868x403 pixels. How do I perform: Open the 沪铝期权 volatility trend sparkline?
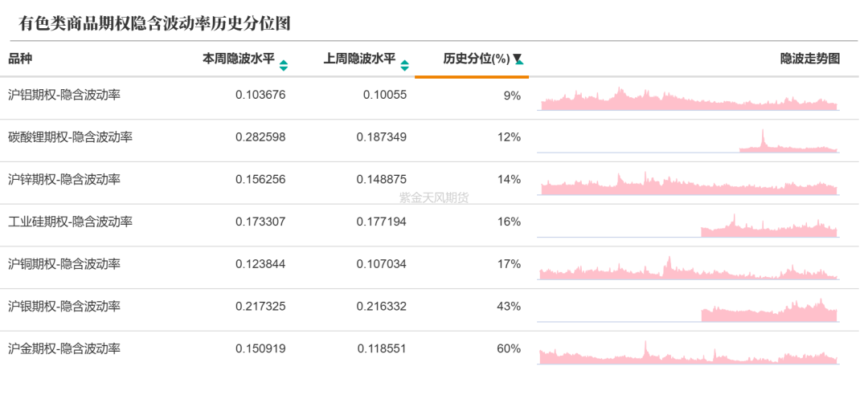point(689,100)
